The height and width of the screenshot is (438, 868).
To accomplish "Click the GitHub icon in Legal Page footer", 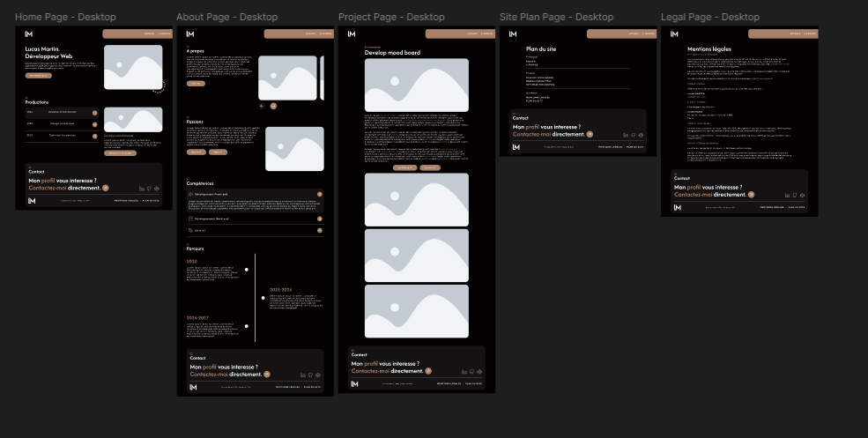I will (x=794, y=195).
